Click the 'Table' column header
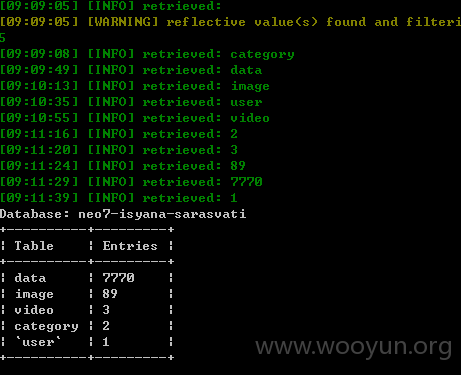The image size is (461, 375). coord(34,246)
